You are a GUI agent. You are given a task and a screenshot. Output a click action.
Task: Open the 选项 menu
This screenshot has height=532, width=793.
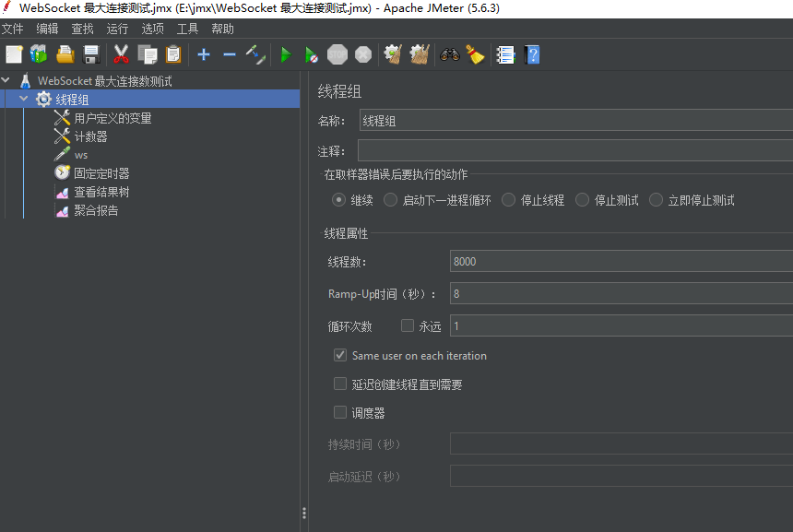pyautogui.click(x=152, y=29)
